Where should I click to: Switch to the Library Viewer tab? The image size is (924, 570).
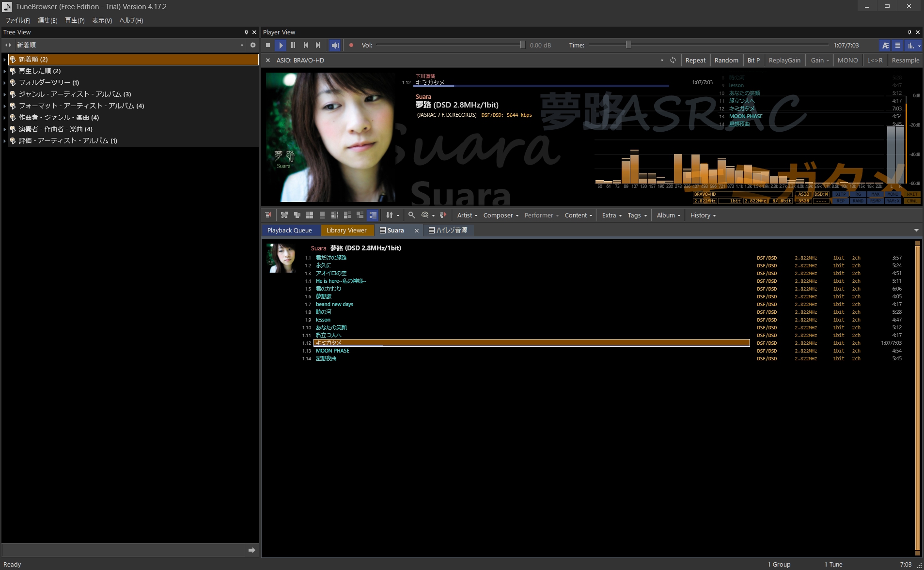(x=346, y=230)
